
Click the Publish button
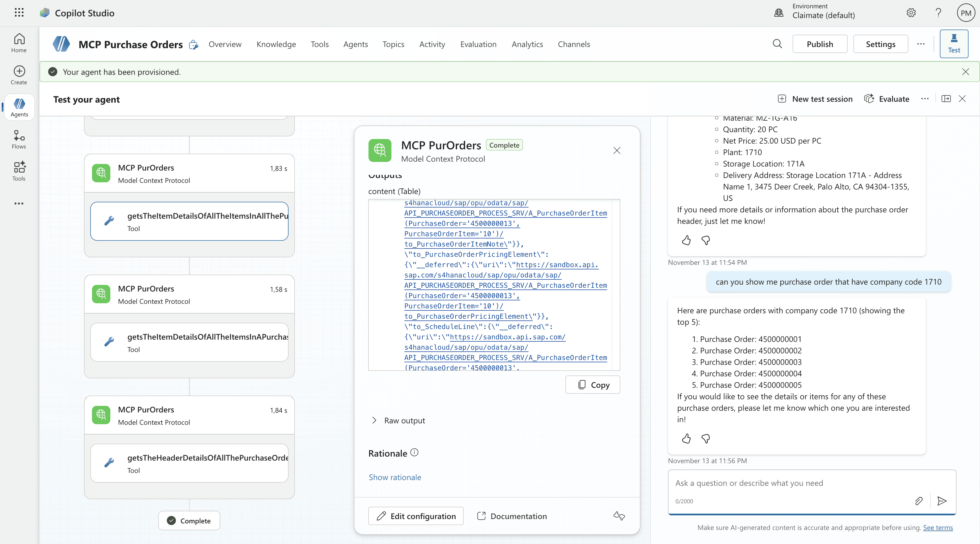tap(820, 44)
